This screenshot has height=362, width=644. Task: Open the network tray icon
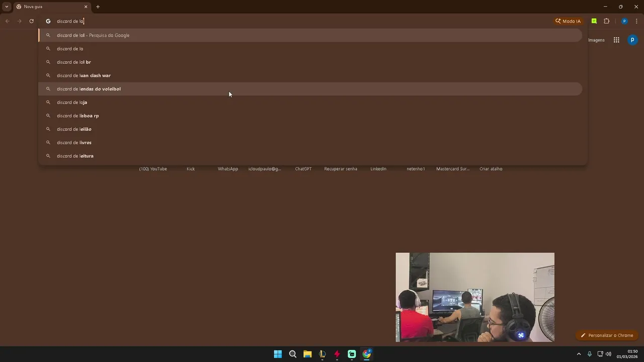[x=600, y=354]
